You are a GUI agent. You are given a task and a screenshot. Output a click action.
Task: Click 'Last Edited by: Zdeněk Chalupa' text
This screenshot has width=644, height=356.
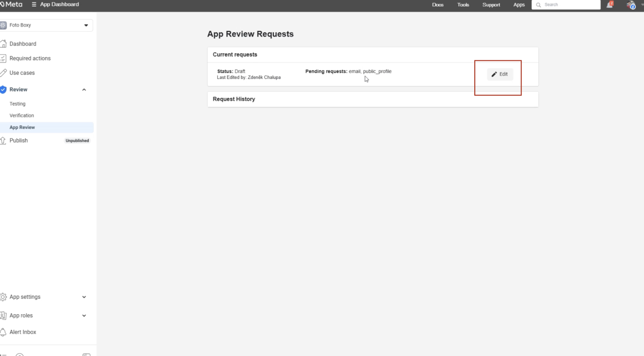coord(249,77)
